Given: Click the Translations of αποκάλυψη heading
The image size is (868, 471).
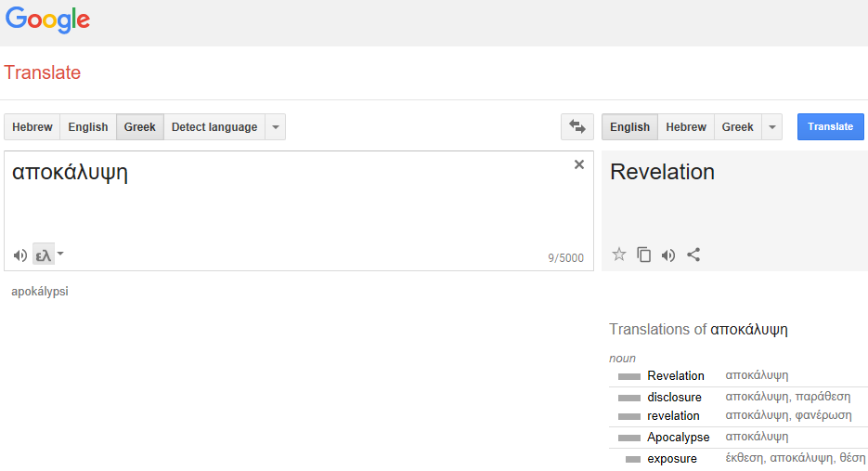Looking at the screenshot, I should 698,330.
